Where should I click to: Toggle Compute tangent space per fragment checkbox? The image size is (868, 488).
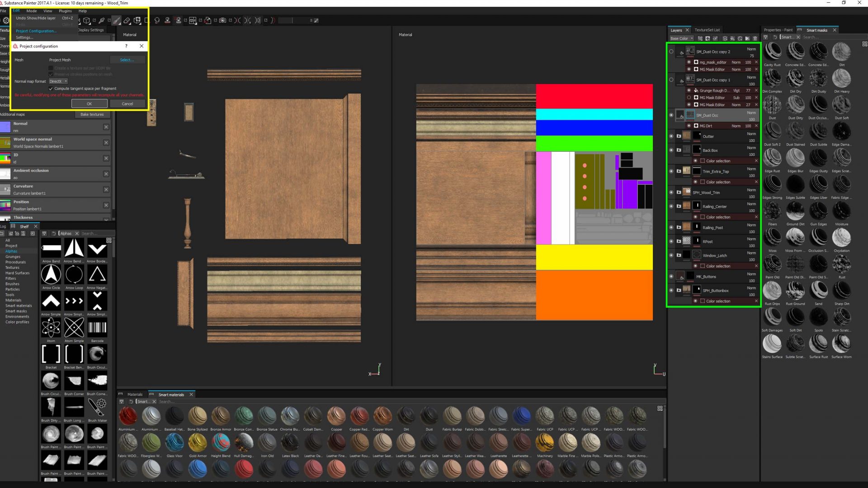(51, 89)
